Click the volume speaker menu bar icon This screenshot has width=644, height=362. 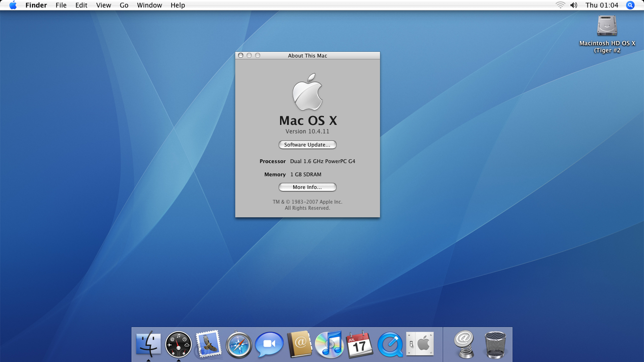pos(574,5)
